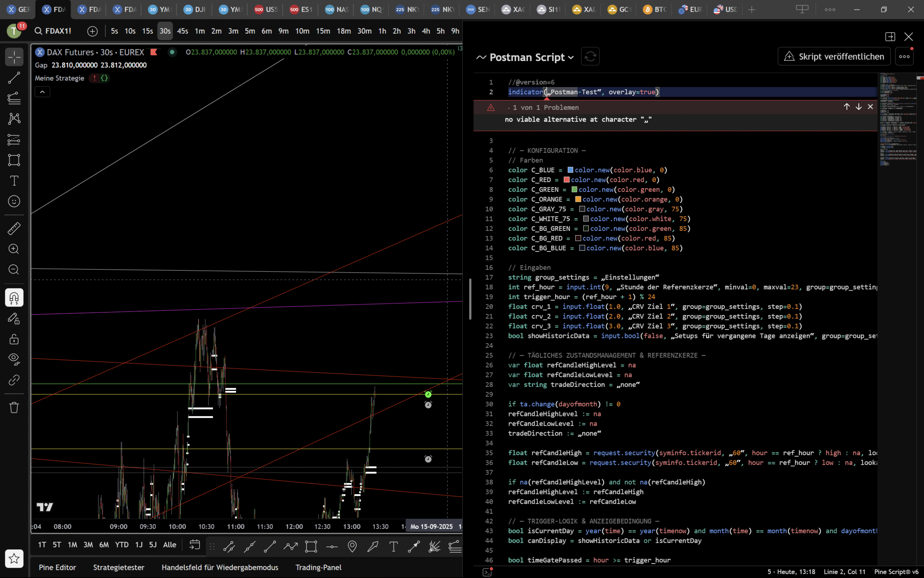Select the Fibonacci retracement tool
924x578 pixels.
coord(14,98)
